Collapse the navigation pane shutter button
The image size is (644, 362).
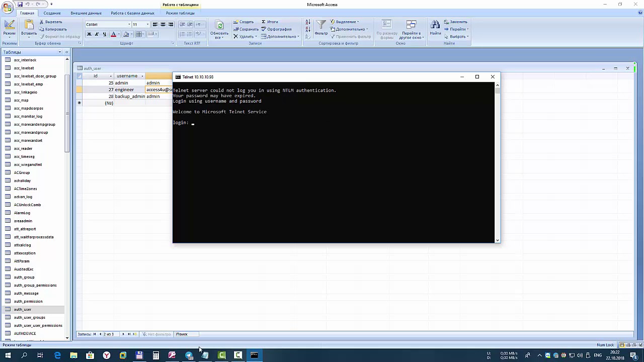pyautogui.click(x=66, y=52)
